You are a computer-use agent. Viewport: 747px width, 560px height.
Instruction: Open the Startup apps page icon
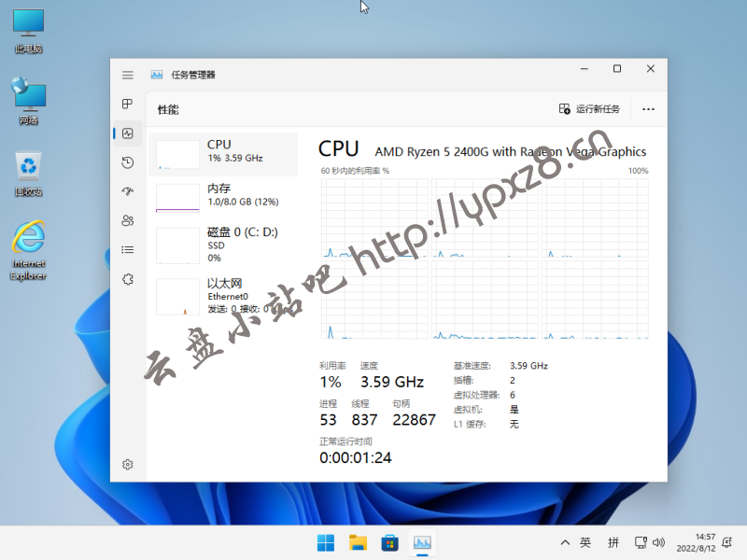point(127,191)
